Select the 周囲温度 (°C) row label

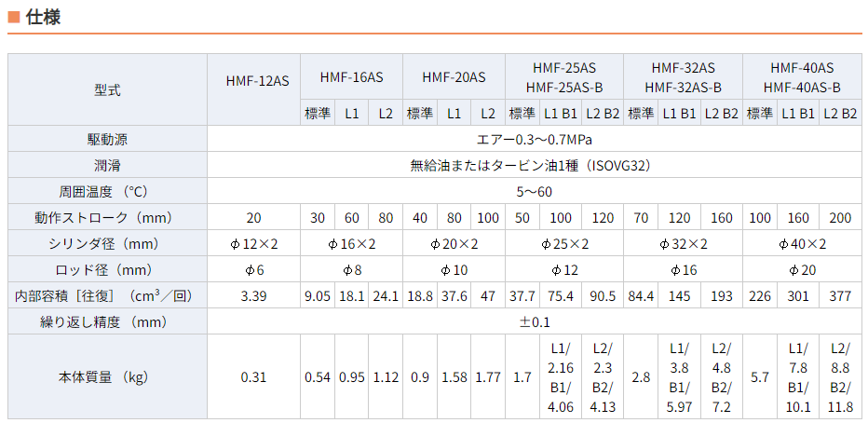107,192
